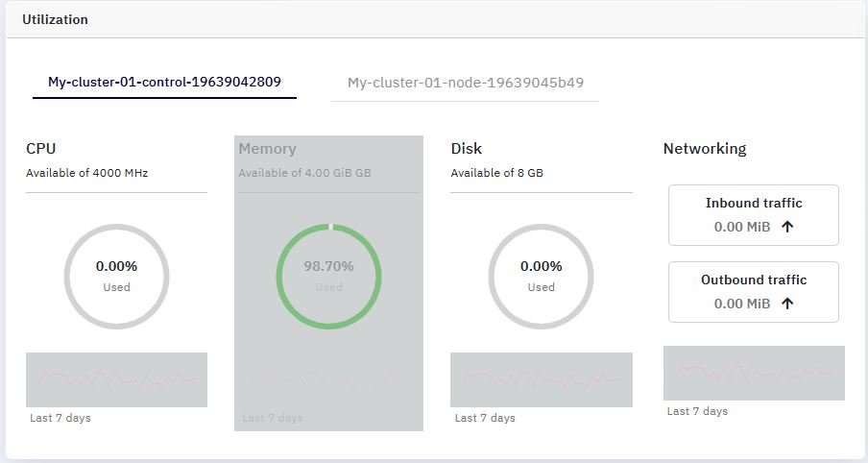Screen dimensions: 868x463
Task: Click the Memory 98.70% used ring
Action: tap(328, 277)
